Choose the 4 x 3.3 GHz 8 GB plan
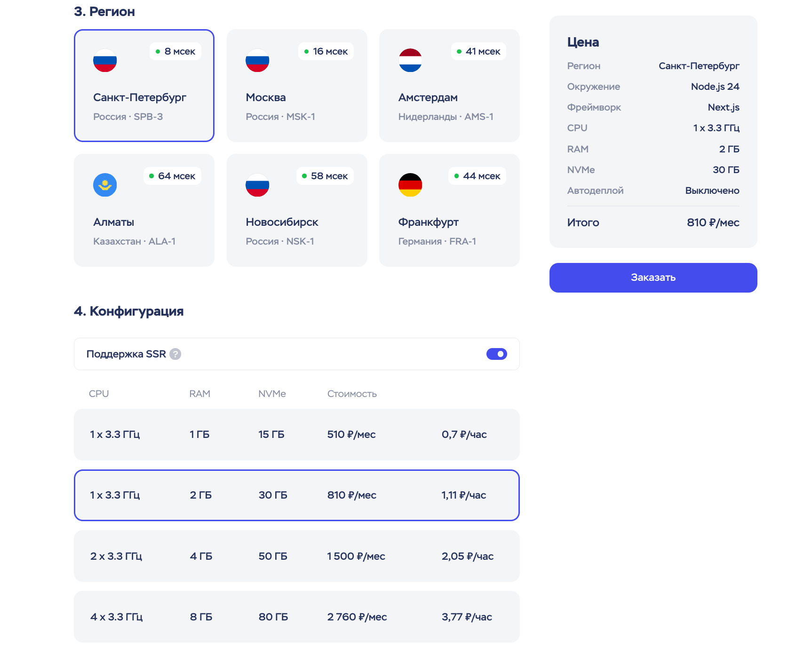812x667 pixels. point(296,617)
